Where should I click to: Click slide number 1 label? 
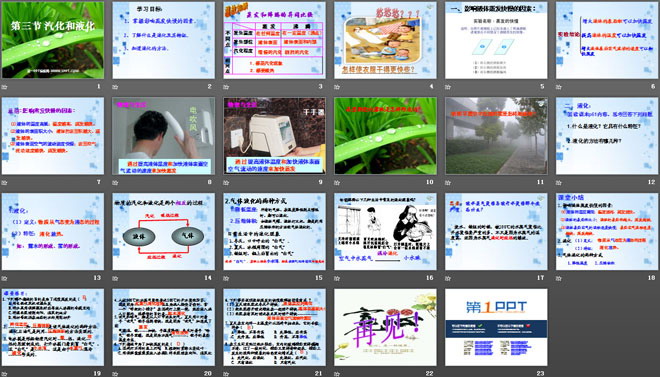tap(99, 87)
